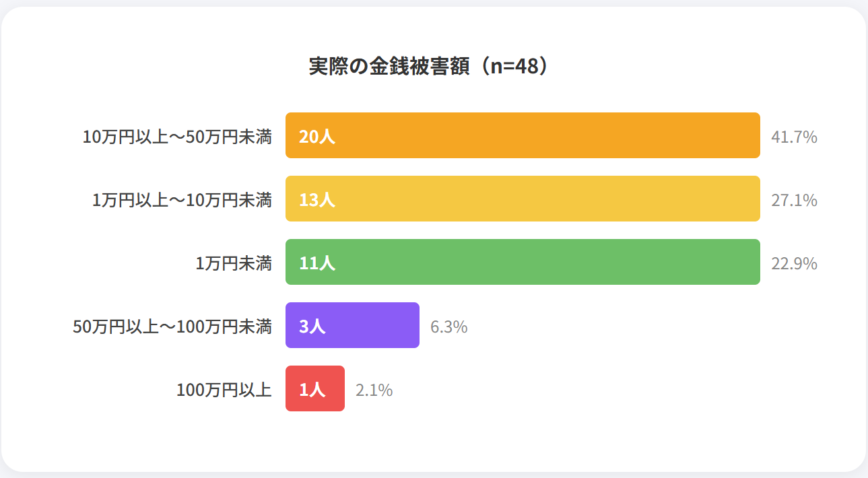Click the 6.3% percentage value
Viewport: 868px width, 478px height.
(449, 327)
